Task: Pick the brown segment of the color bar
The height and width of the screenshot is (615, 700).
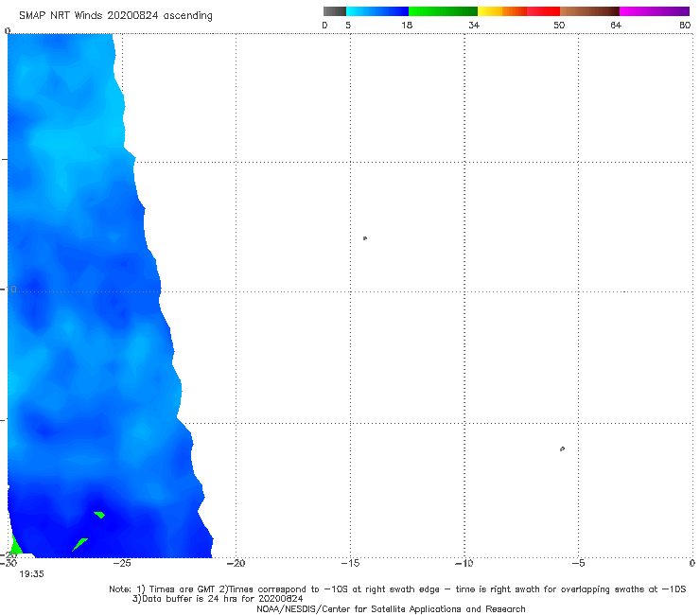Action: [x=589, y=11]
